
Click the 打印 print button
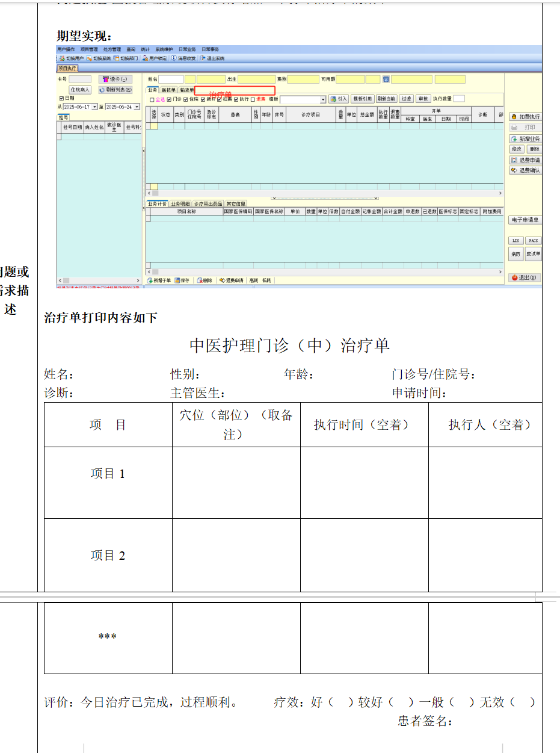click(525, 128)
